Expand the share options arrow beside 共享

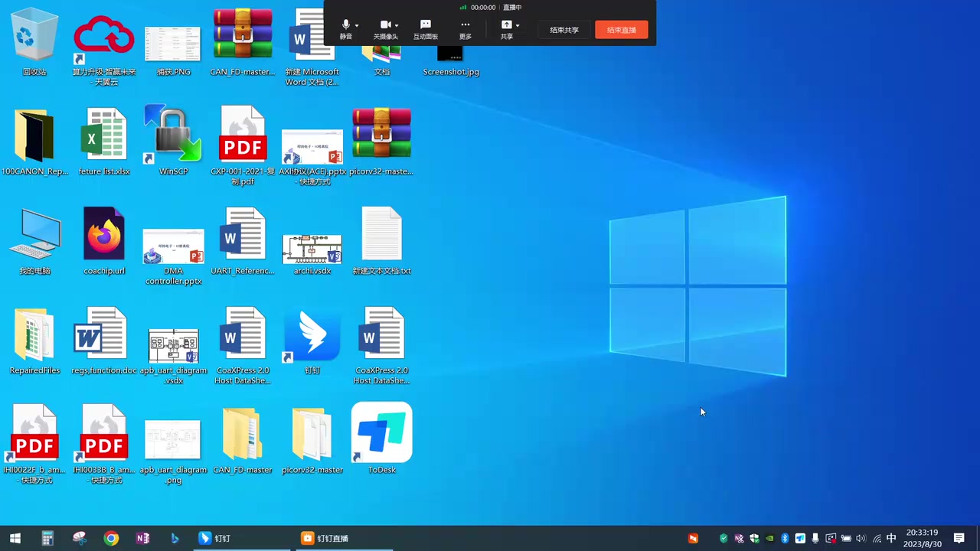[x=518, y=26]
